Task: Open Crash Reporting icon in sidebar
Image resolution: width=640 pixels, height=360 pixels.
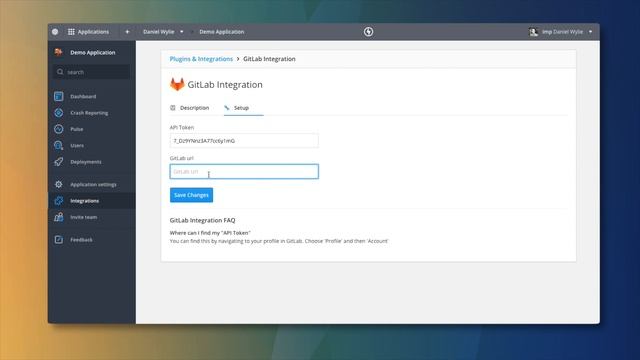Action: click(x=59, y=113)
